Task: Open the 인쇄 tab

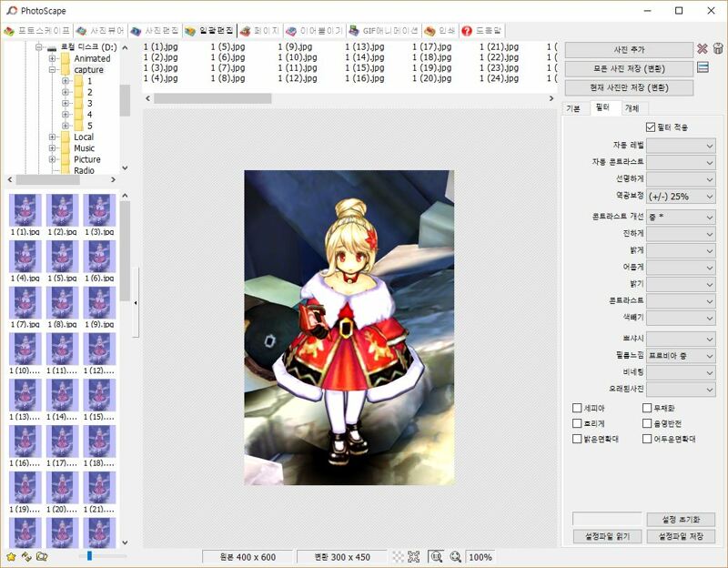Action: point(440,31)
